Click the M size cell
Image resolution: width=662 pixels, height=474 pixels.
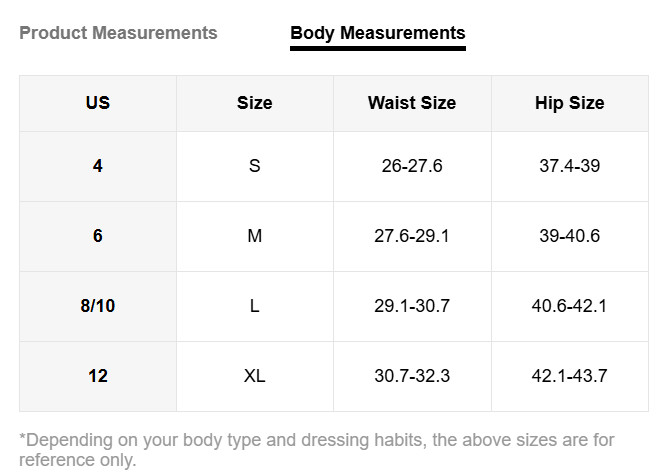point(255,236)
